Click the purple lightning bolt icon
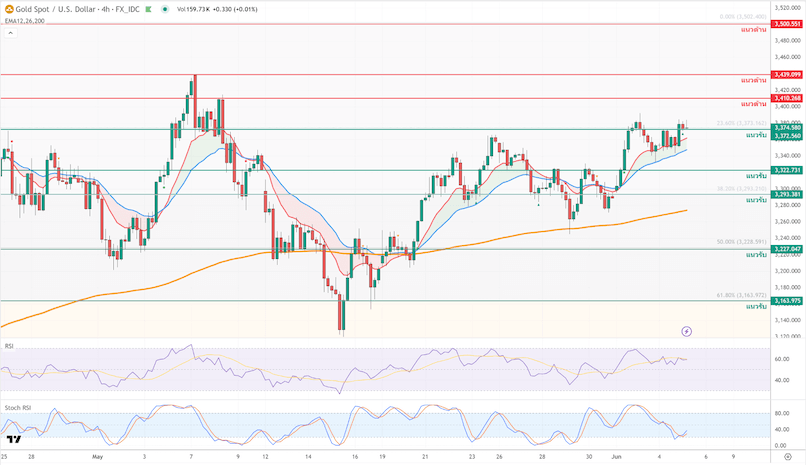 (686, 331)
